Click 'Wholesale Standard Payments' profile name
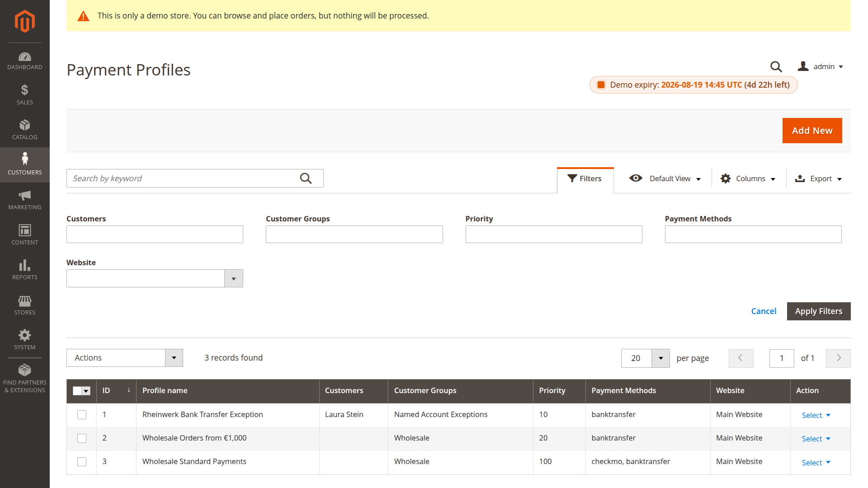This screenshot has height=488, width=868. 194,462
